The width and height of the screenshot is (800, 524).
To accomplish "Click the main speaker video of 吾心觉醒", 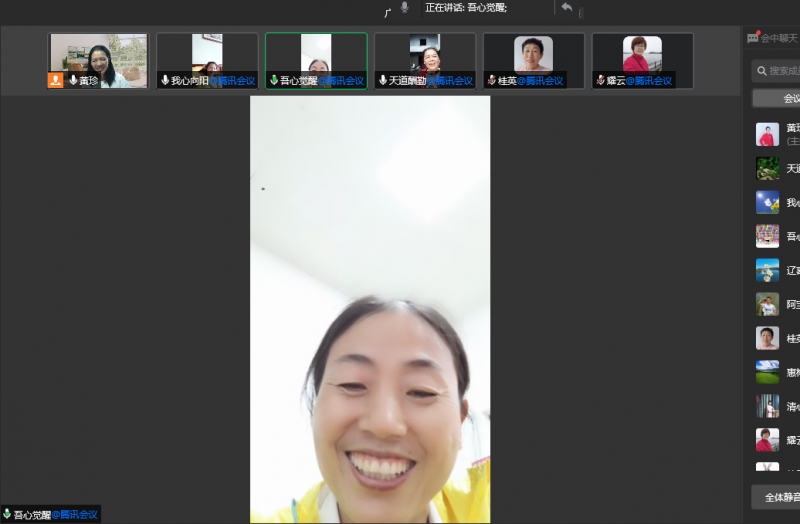I will tap(370, 310).
